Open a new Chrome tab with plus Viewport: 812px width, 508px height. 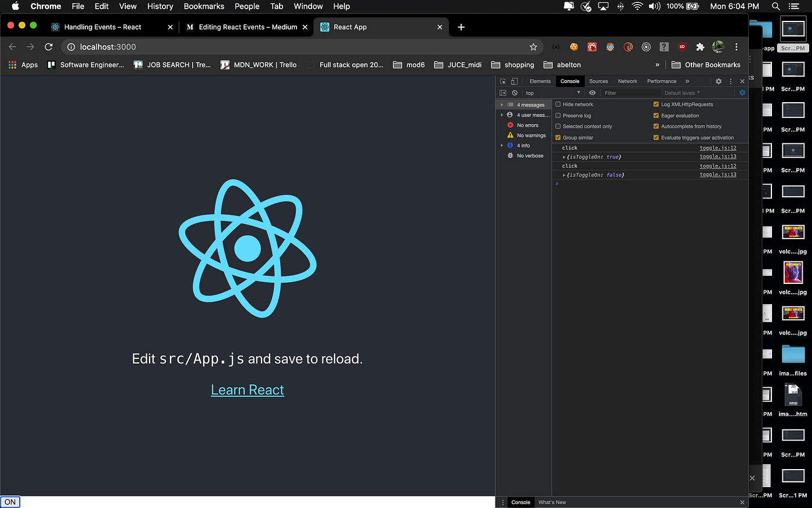pyautogui.click(x=461, y=27)
